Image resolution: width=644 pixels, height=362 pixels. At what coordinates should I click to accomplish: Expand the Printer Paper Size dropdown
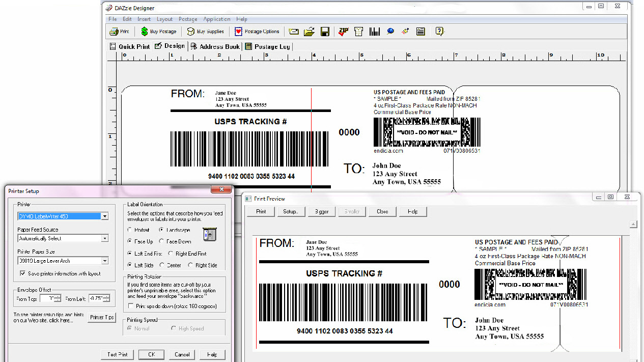(104, 261)
